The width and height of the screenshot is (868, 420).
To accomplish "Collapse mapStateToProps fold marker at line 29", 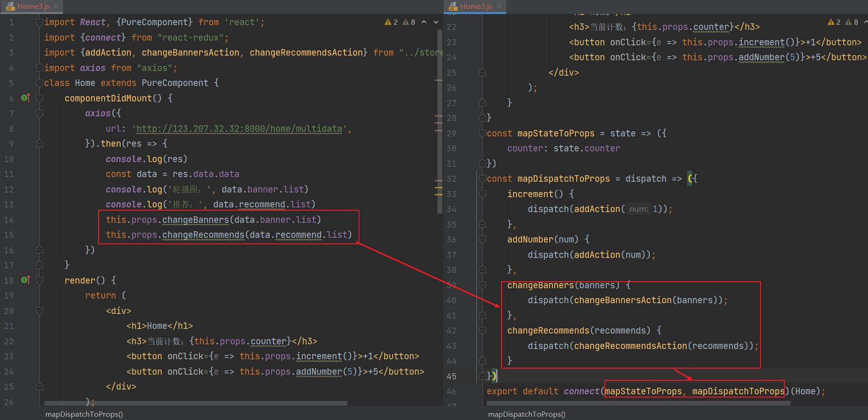I will [x=482, y=133].
